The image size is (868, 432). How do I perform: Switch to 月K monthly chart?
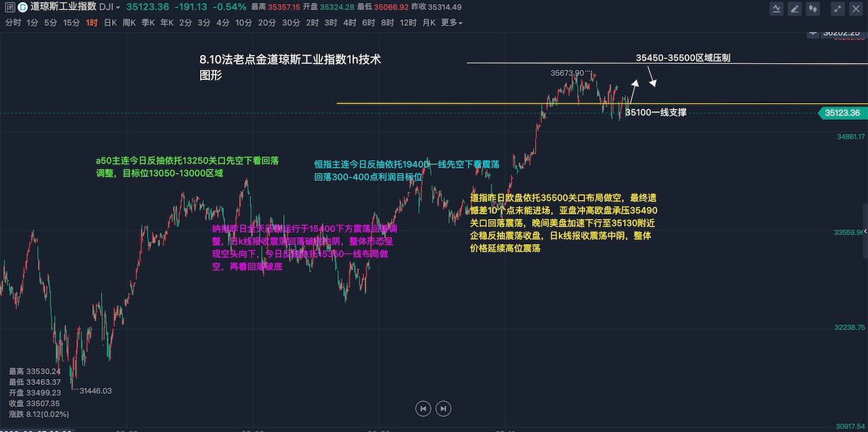pos(429,22)
